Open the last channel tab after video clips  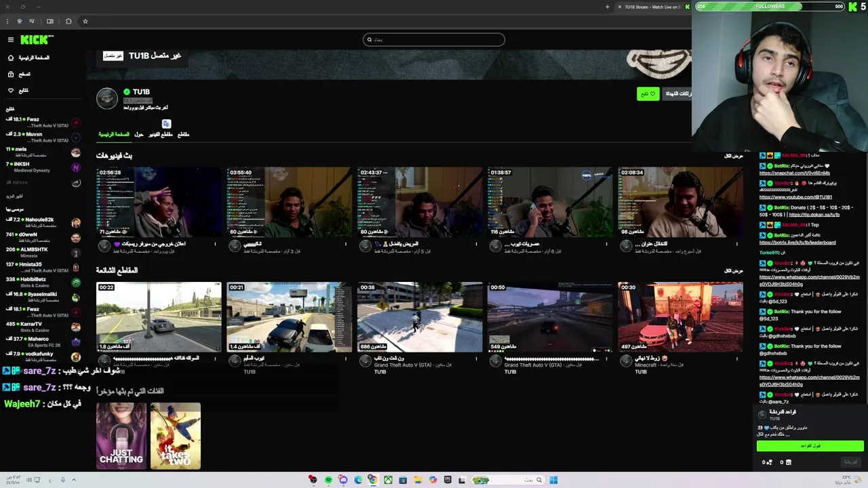click(183, 134)
